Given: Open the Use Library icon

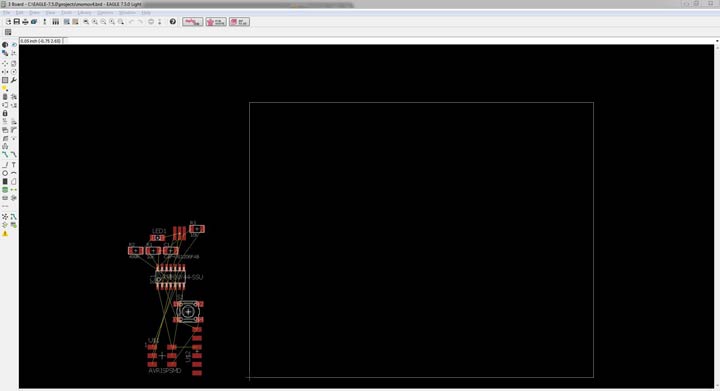Looking at the screenshot, I should click(56, 22).
